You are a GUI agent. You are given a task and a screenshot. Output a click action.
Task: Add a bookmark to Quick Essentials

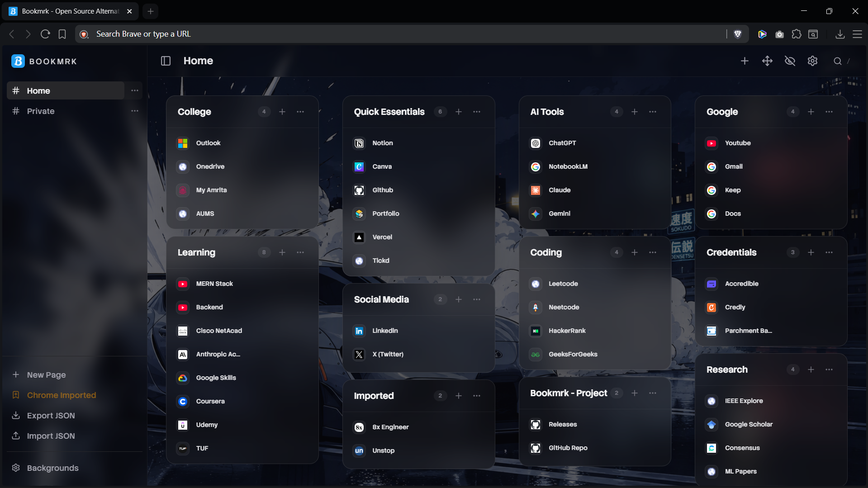coord(459,112)
